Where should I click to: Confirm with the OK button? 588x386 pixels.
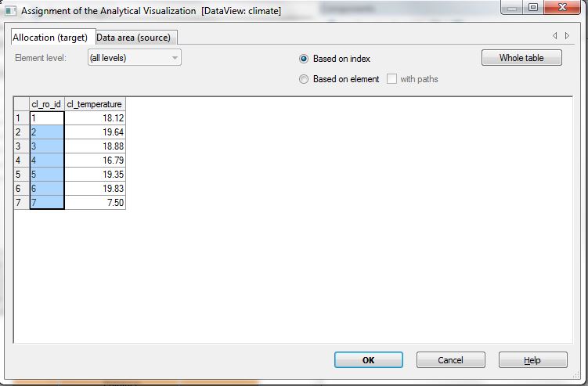[368, 360]
